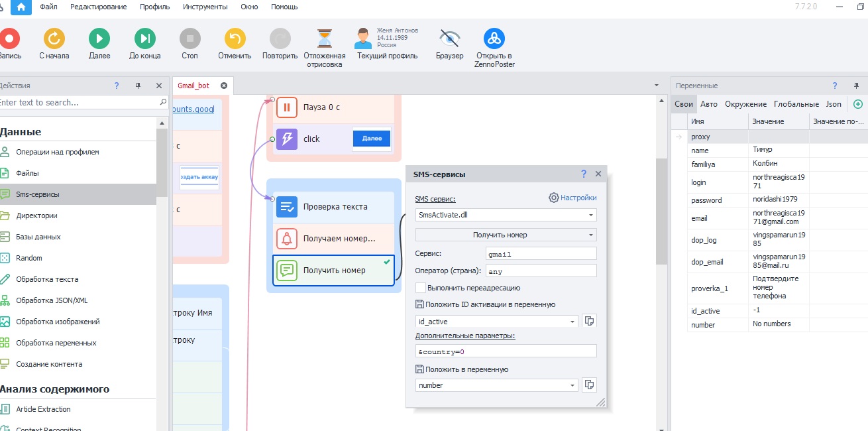Select 'Обработка JSON/XML' in the actions list

pyautogui.click(x=52, y=300)
